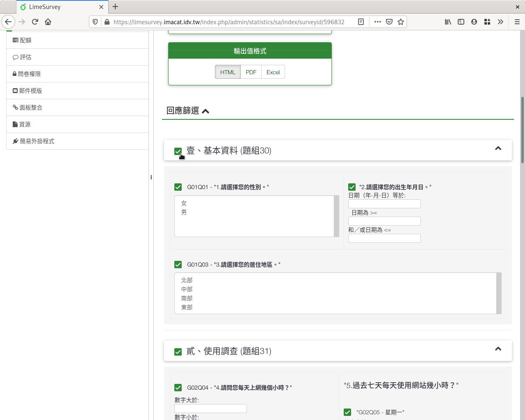Click the sidebar resize handle dots
Image resolution: width=525 pixels, height=420 pixels.
click(x=151, y=177)
